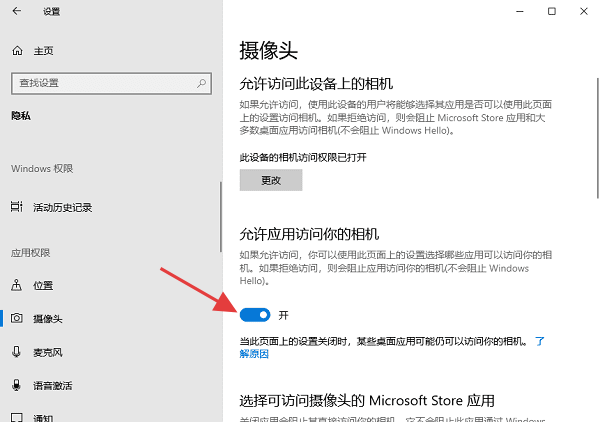Screen dimensions: 600x422
Task: Select the 活动历史记录 text label
Action: [x=62, y=207]
